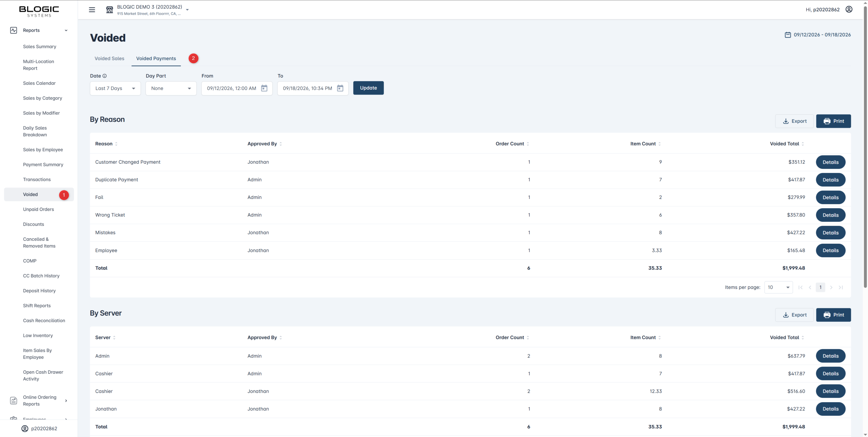The image size is (868, 437).
Task: Click the From date calendar icon
Action: point(264,88)
